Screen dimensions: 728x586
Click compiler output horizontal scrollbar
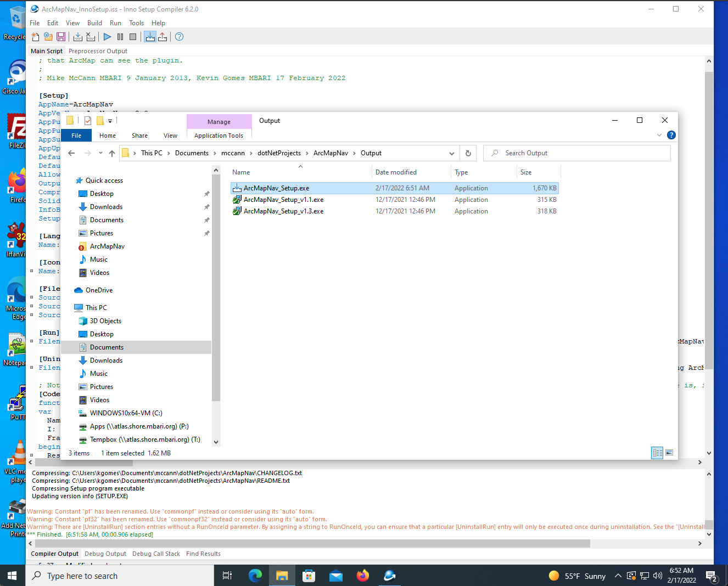click(x=312, y=544)
